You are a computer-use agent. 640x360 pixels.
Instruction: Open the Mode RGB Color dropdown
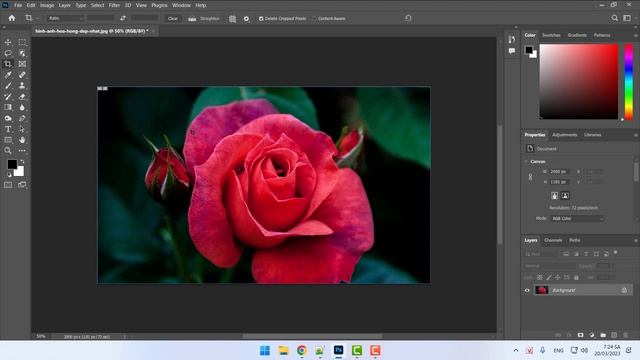click(577, 219)
